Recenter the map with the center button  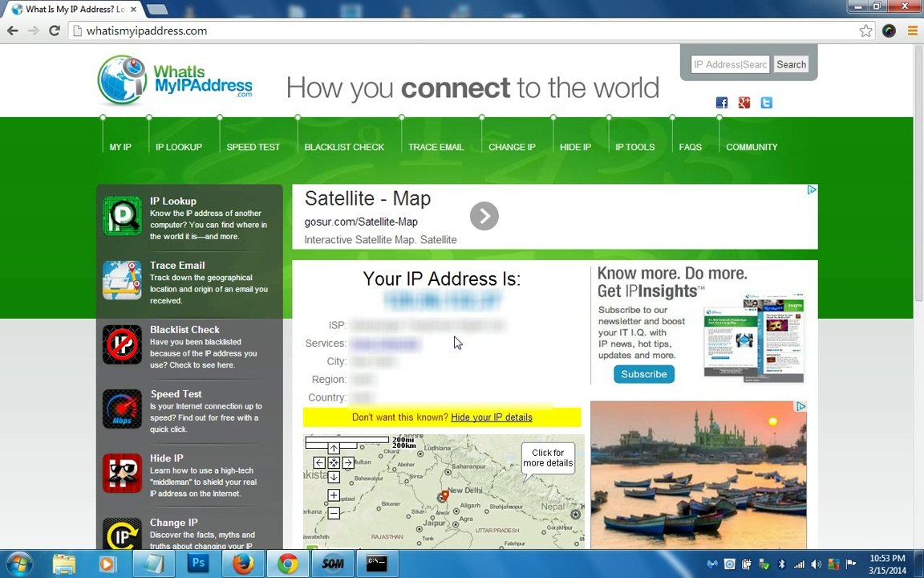point(334,463)
